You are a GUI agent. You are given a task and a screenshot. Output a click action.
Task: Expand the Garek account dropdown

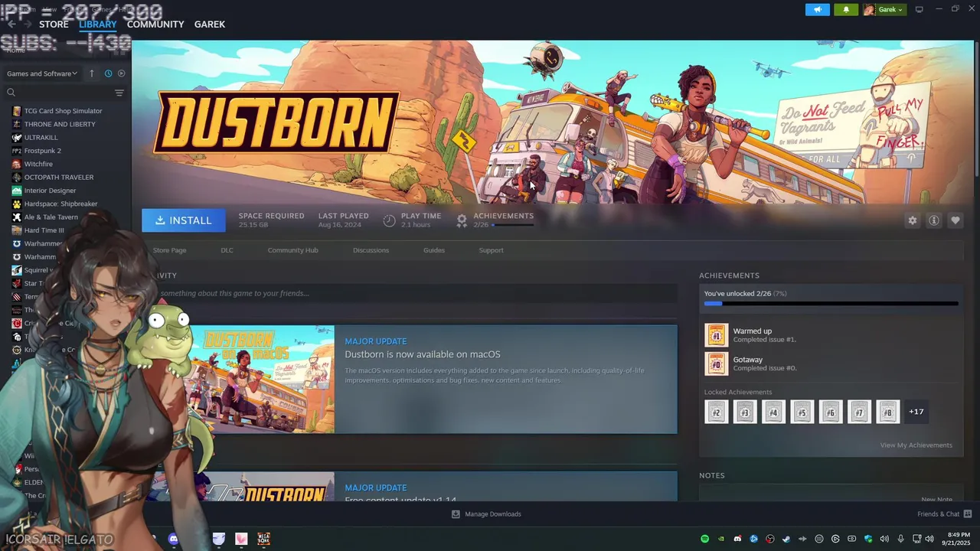click(884, 10)
